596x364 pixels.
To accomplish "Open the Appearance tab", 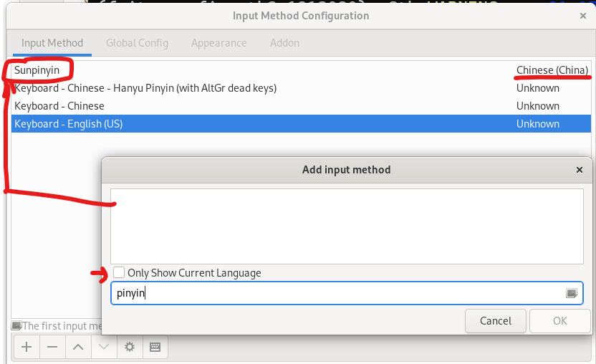I will (219, 43).
